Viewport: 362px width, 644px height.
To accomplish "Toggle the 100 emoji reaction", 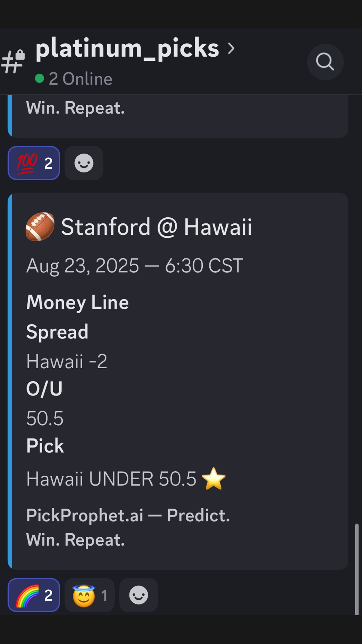I will coord(34,163).
